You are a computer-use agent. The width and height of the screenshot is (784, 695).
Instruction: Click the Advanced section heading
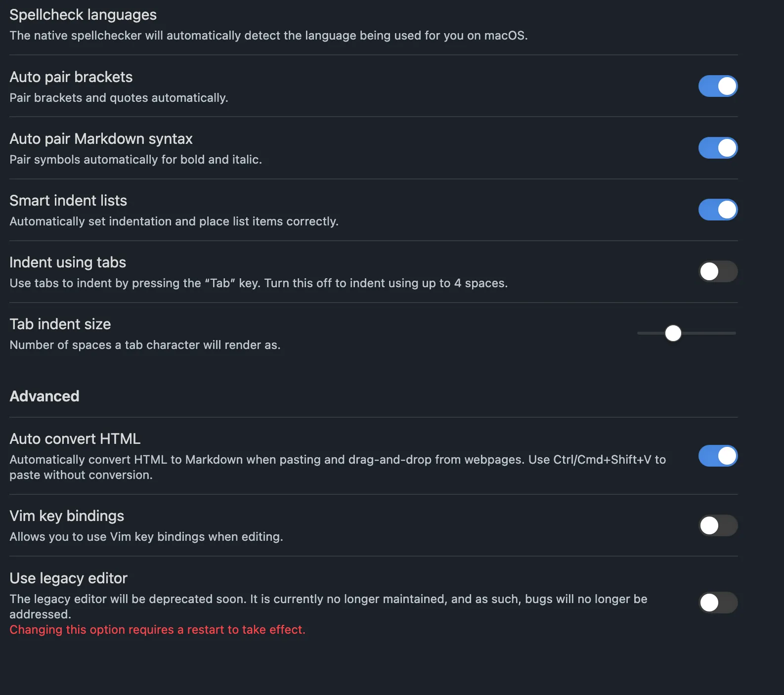(x=44, y=396)
